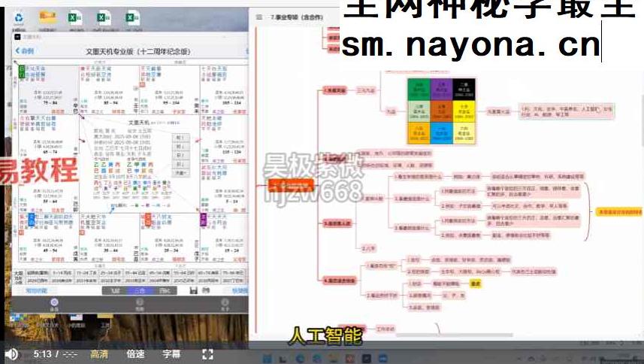
Task: Click the black app icon in 文墨天机 title bar
Action: click(x=17, y=37)
